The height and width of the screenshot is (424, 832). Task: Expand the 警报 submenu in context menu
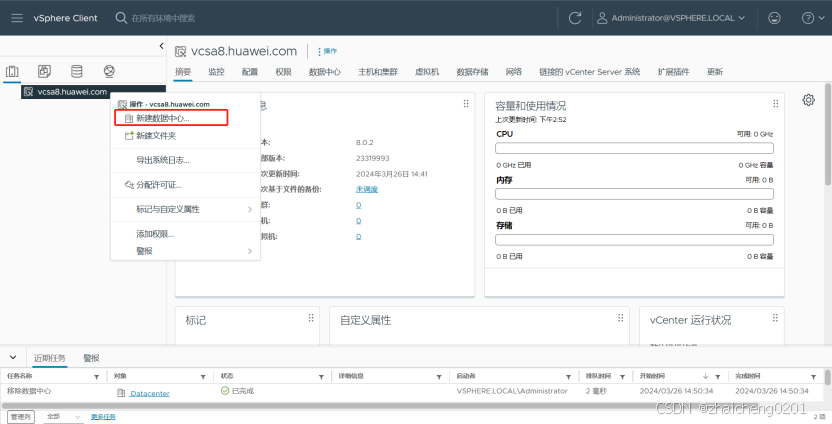click(x=185, y=251)
